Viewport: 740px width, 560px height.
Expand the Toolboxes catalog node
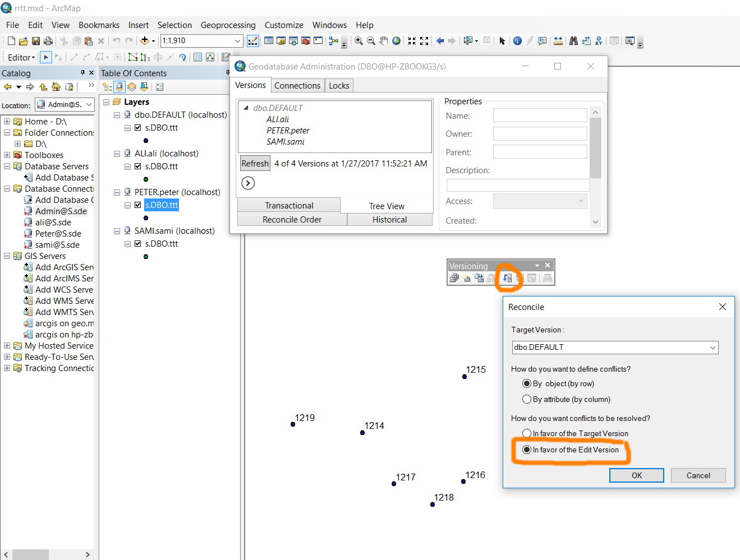(7, 155)
